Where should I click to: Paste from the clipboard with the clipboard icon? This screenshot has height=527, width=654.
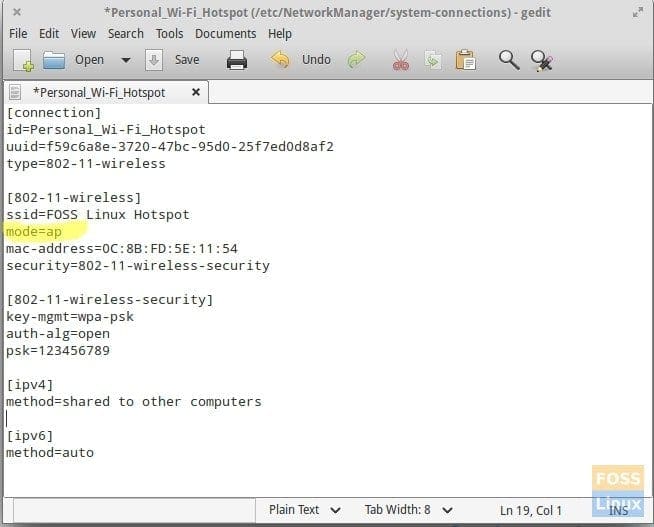465,60
